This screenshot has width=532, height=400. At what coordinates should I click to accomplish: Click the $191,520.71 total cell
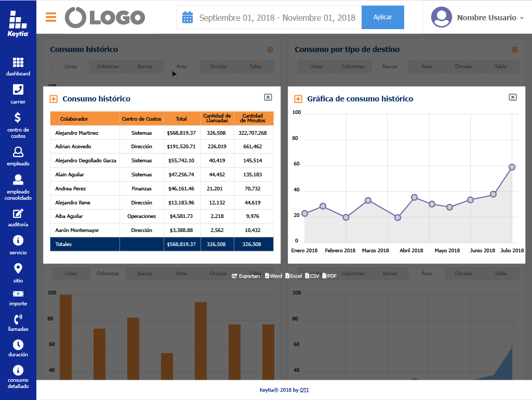click(181, 147)
